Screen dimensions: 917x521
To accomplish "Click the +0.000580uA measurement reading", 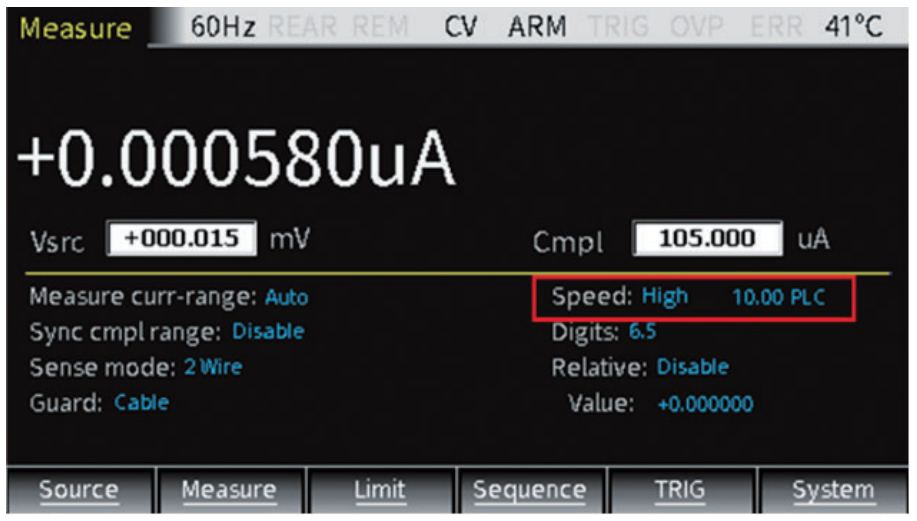I will 237,159.
